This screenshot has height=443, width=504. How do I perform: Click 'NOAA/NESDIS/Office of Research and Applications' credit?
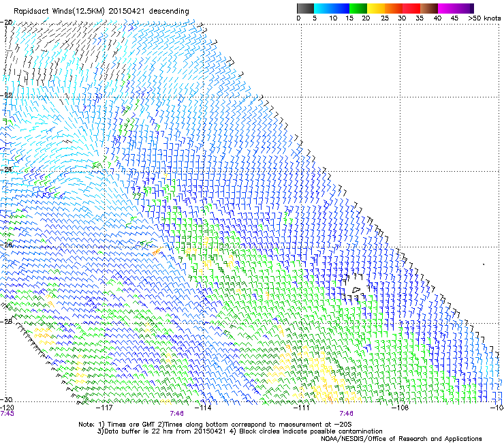click(401, 439)
